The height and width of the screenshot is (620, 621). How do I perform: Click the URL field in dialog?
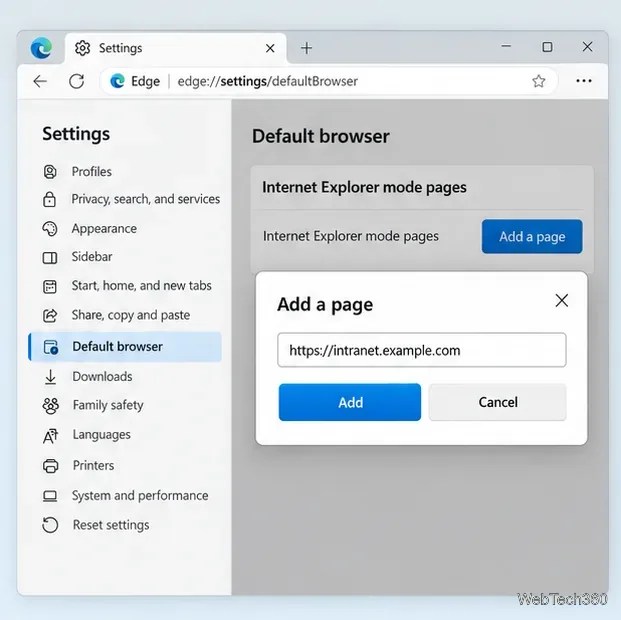pyautogui.click(x=422, y=350)
